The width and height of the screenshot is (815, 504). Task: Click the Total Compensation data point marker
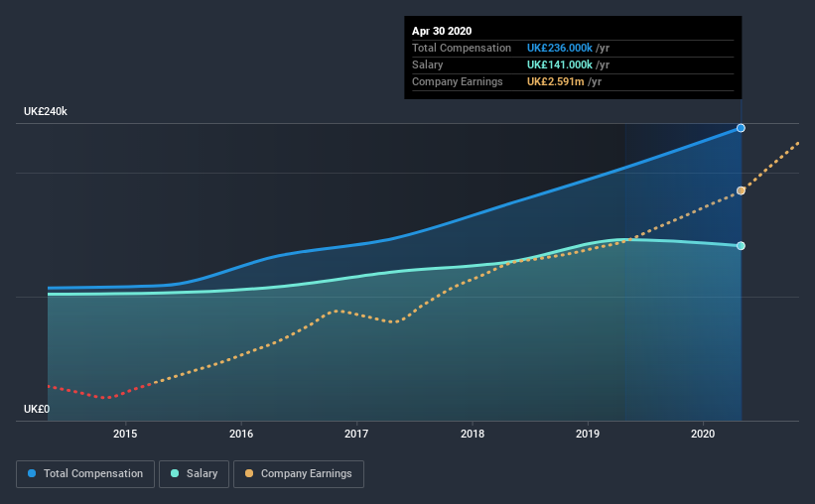click(741, 128)
